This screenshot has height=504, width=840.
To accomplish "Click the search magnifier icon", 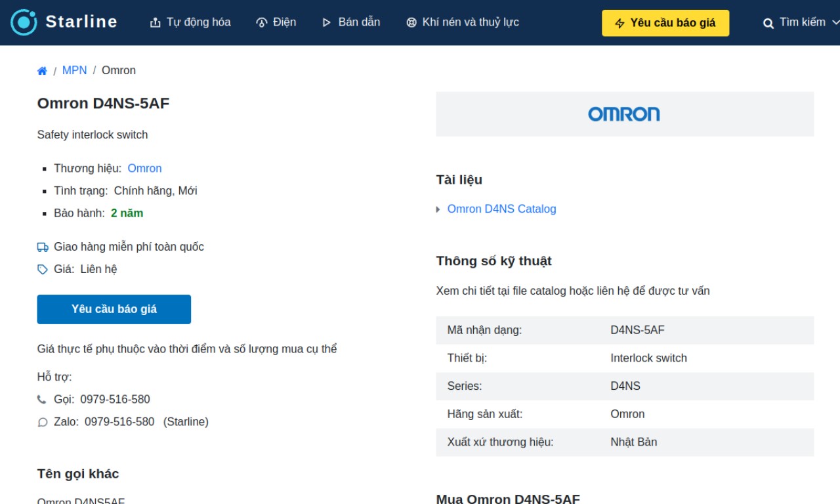I will tap(768, 24).
